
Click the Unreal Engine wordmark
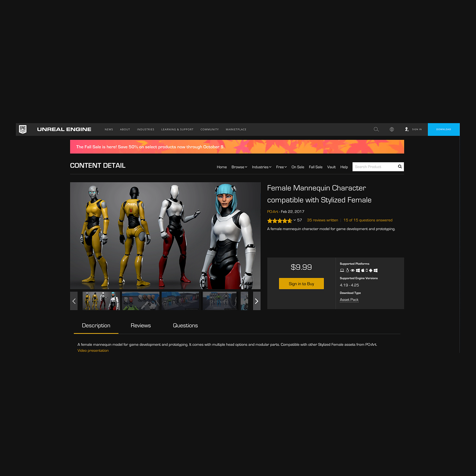(x=64, y=129)
